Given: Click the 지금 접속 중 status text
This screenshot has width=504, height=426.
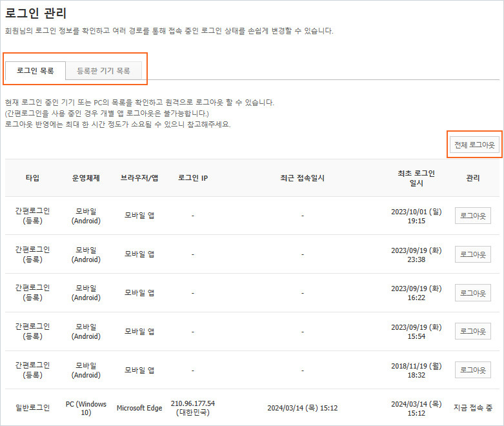Looking at the screenshot, I should click(x=472, y=408).
